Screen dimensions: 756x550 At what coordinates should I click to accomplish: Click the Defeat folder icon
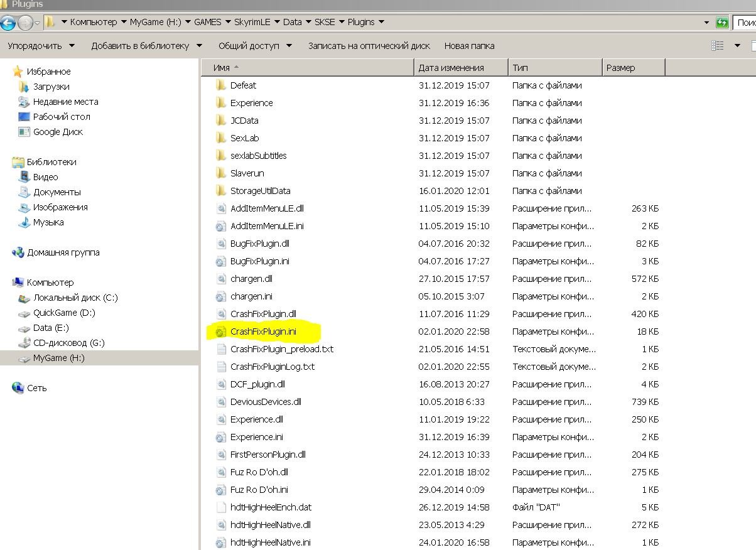pyautogui.click(x=220, y=85)
